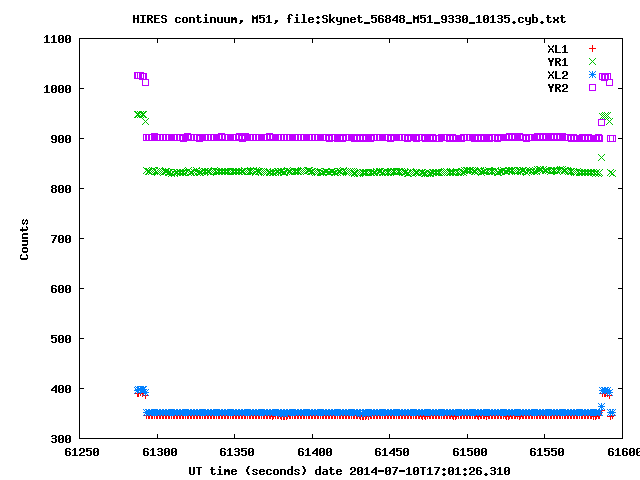Click the plot title mentioning HIRES continuum M51
Viewport: 640px width, 480px height.
point(349,19)
